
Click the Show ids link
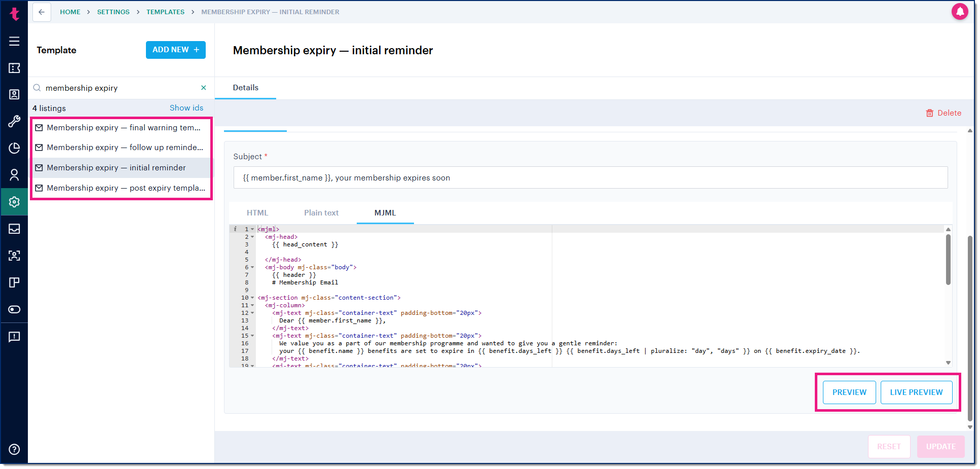coord(186,108)
